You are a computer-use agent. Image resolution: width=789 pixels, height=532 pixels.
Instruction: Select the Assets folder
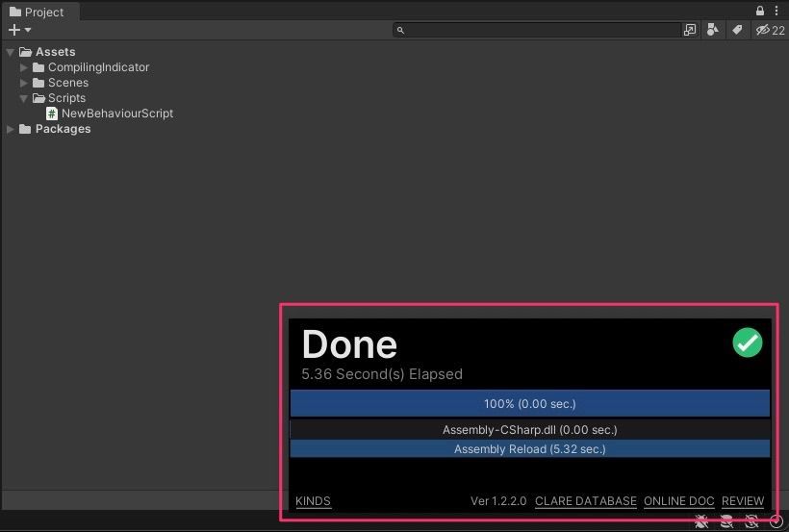click(x=47, y=52)
